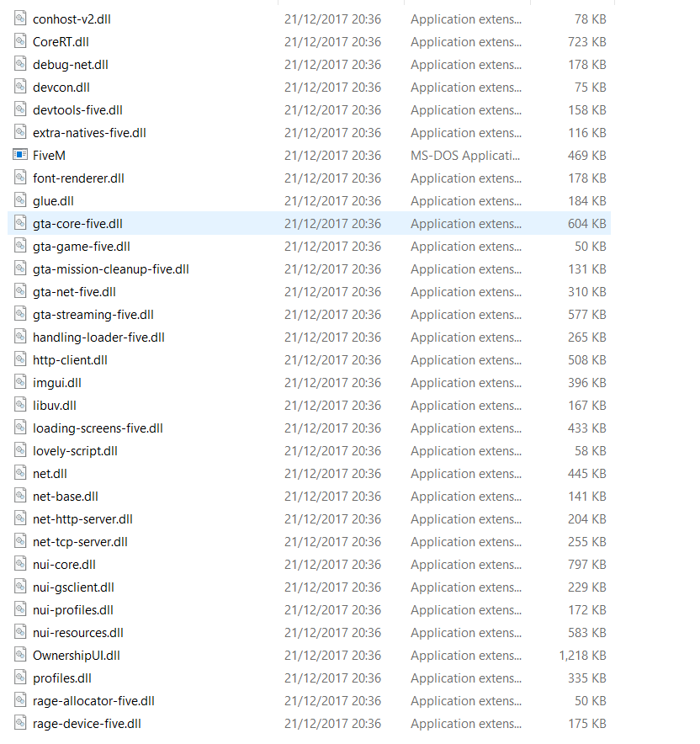The image size is (700, 744).
Task: Click the CoreRT.dll file name
Action: pos(61,42)
